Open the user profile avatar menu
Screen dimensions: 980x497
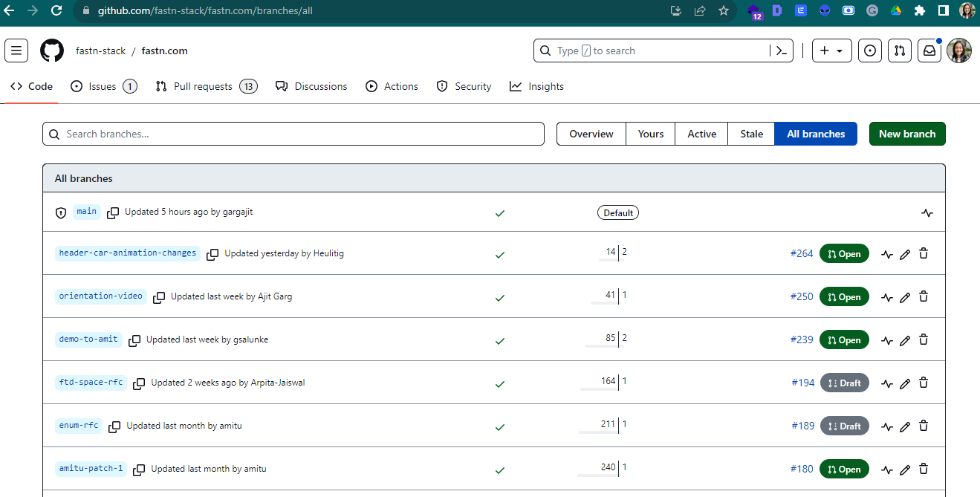pyautogui.click(x=959, y=51)
